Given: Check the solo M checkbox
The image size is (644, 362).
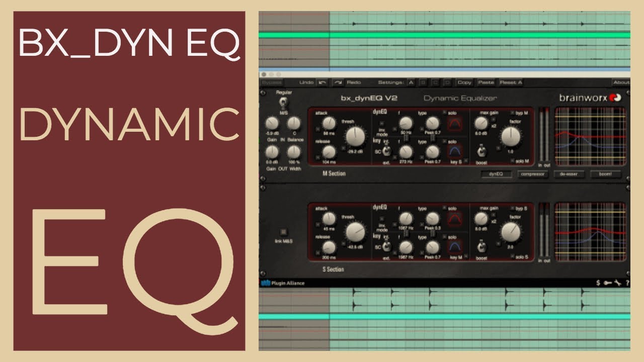Looking at the screenshot, I should (x=512, y=161).
